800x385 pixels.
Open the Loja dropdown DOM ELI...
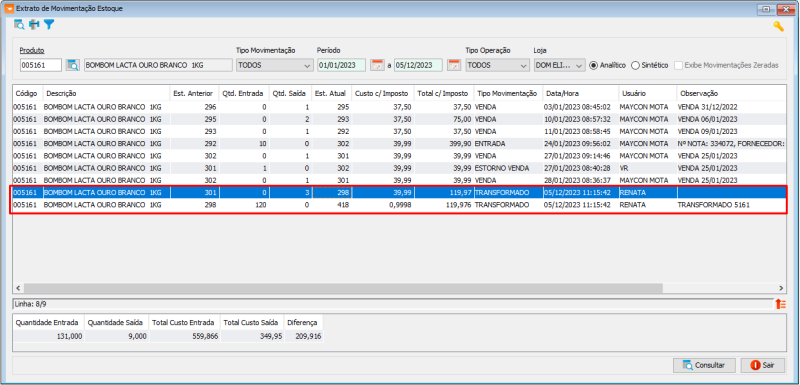[560, 65]
